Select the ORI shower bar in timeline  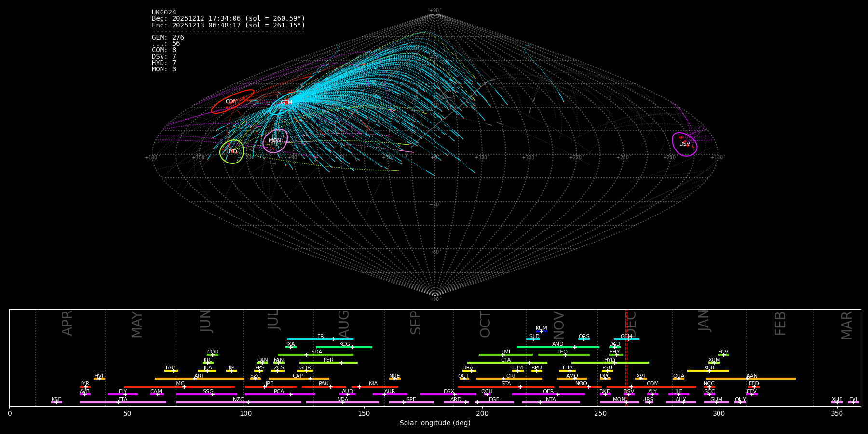coord(509,379)
